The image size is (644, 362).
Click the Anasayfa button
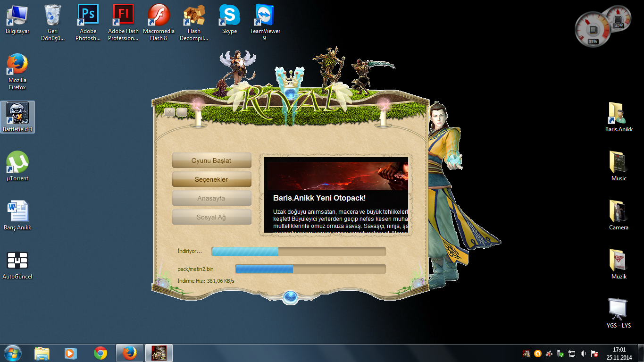(x=212, y=198)
